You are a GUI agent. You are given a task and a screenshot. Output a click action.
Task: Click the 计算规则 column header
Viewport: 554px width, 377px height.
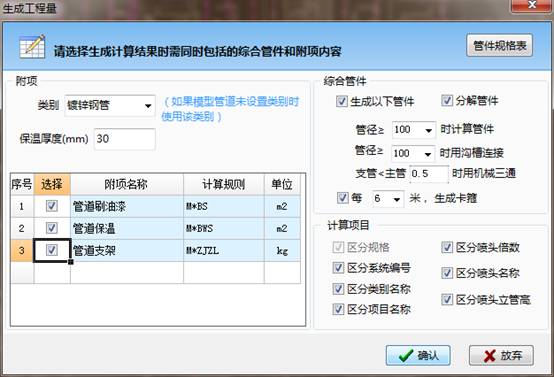224,184
